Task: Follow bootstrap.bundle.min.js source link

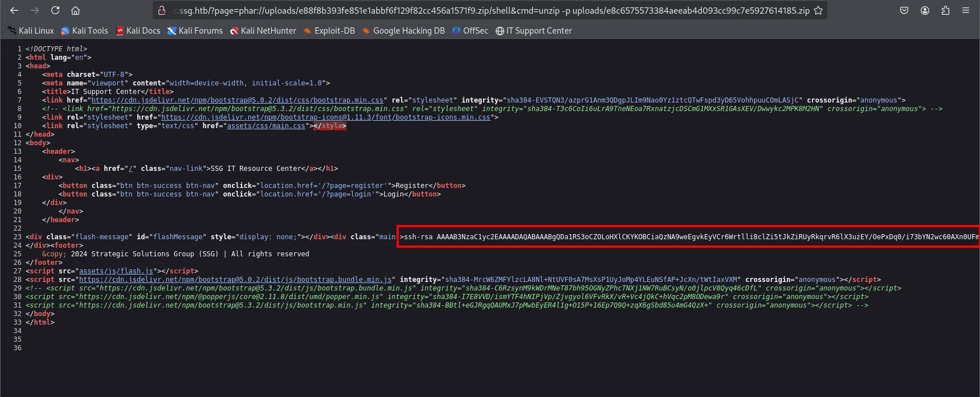Action: click(x=235, y=280)
